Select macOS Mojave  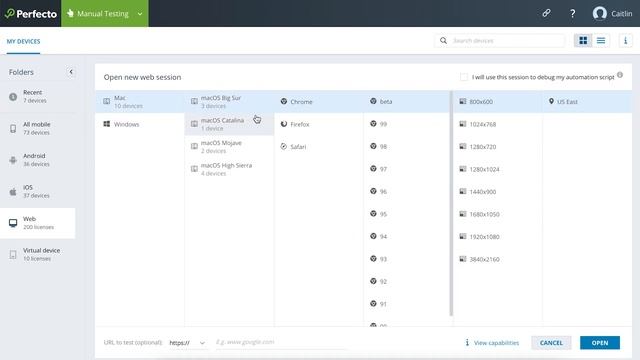tap(229, 147)
